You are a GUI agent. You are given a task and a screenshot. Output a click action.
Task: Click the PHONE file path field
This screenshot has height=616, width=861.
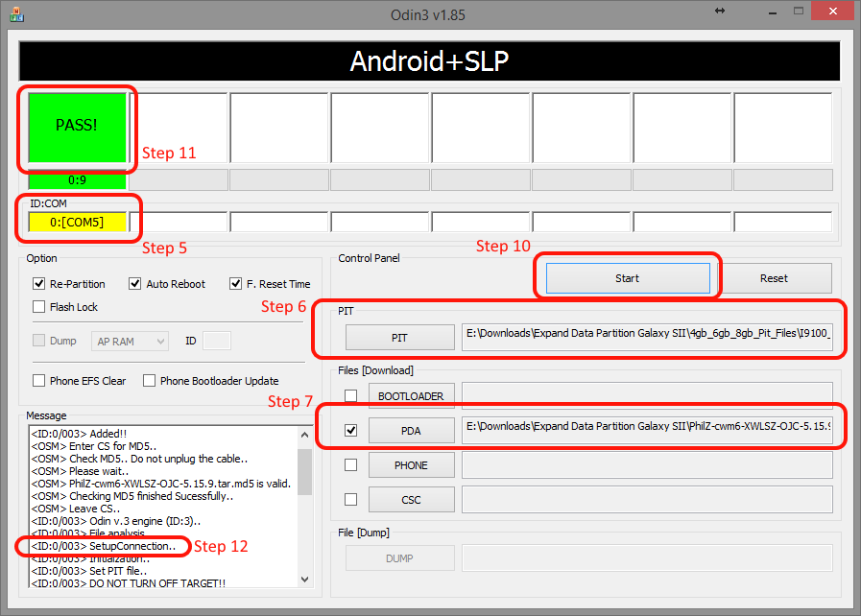pos(647,465)
